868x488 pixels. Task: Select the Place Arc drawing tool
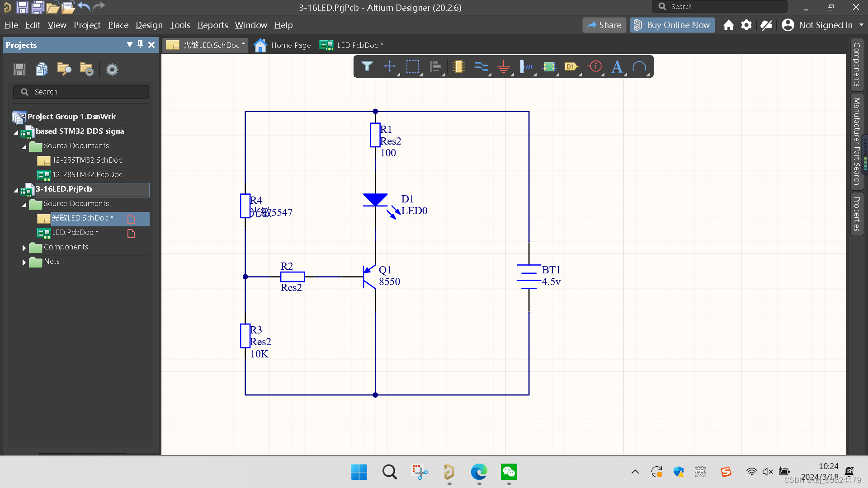(x=639, y=67)
